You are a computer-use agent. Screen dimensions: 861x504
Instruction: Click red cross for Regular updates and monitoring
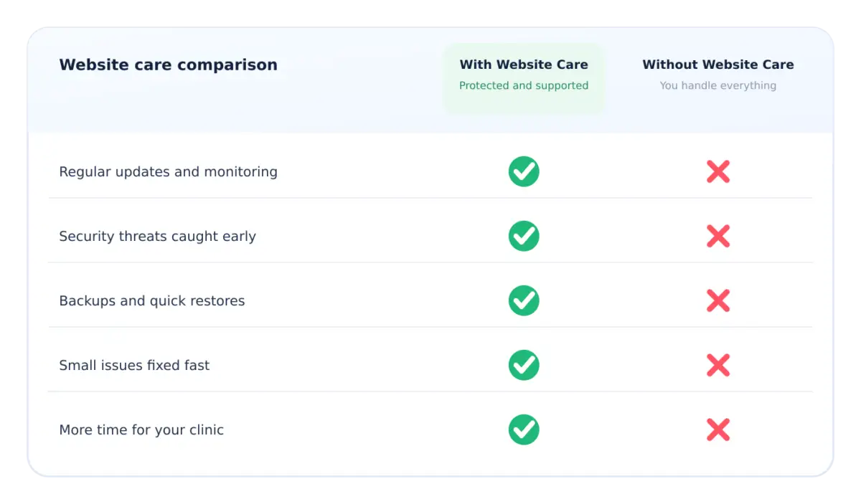718,171
